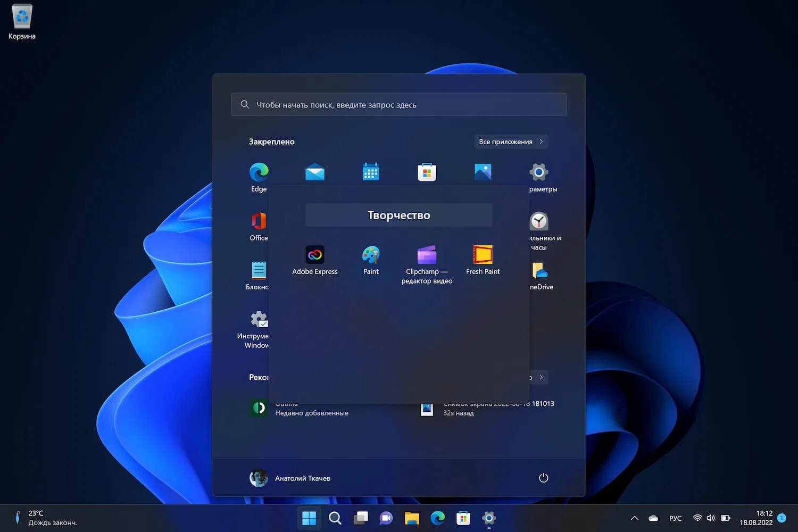Click the Windows Start button on taskbar
Image resolution: width=798 pixels, height=532 pixels.
pyautogui.click(x=309, y=518)
